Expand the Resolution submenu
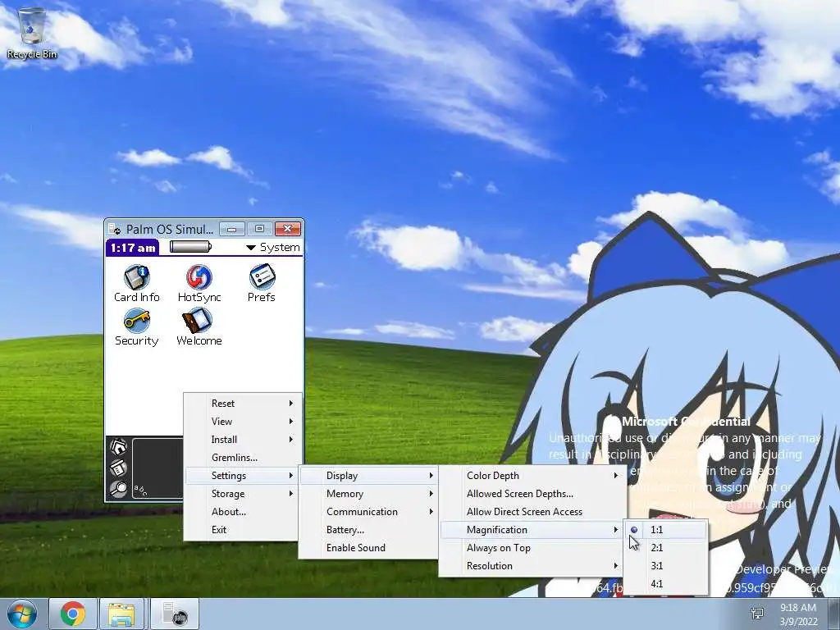The width and height of the screenshot is (840, 630). pos(532,566)
